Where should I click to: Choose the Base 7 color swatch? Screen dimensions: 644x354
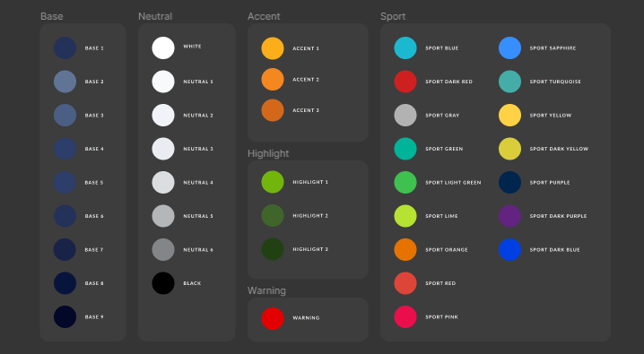[x=65, y=249]
